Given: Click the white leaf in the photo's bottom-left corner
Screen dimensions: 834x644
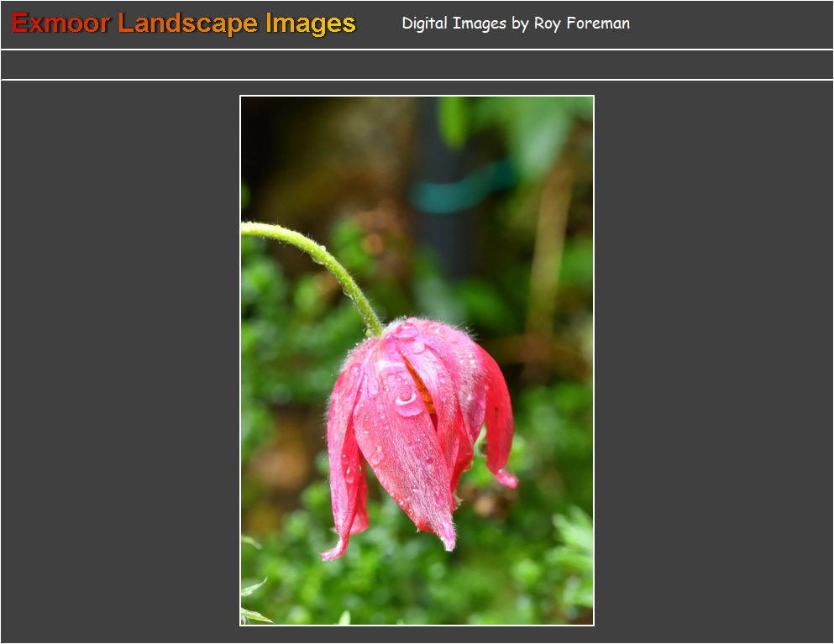Looking at the screenshot, I should click(254, 615).
